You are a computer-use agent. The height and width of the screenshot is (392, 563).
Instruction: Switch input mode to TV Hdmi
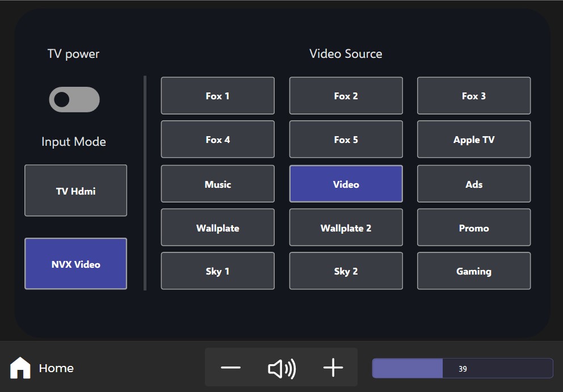click(x=75, y=191)
